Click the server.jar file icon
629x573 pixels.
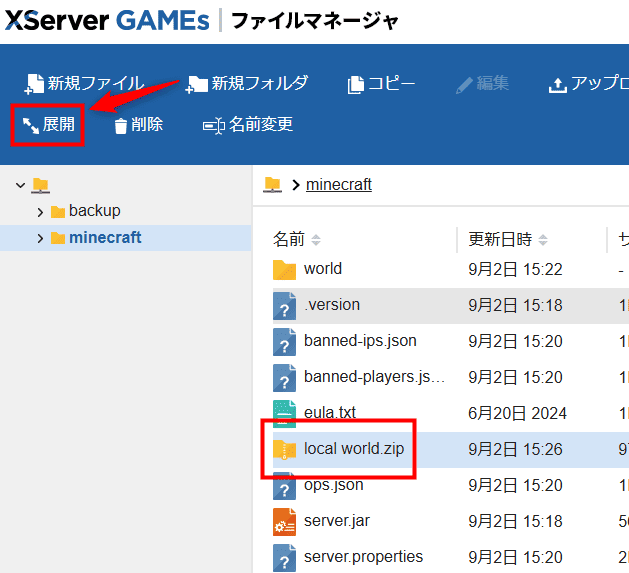pyautogui.click(x=284, y=522)
